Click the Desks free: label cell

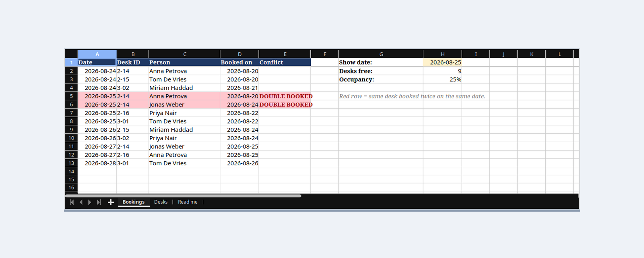[x=381, y=71]
